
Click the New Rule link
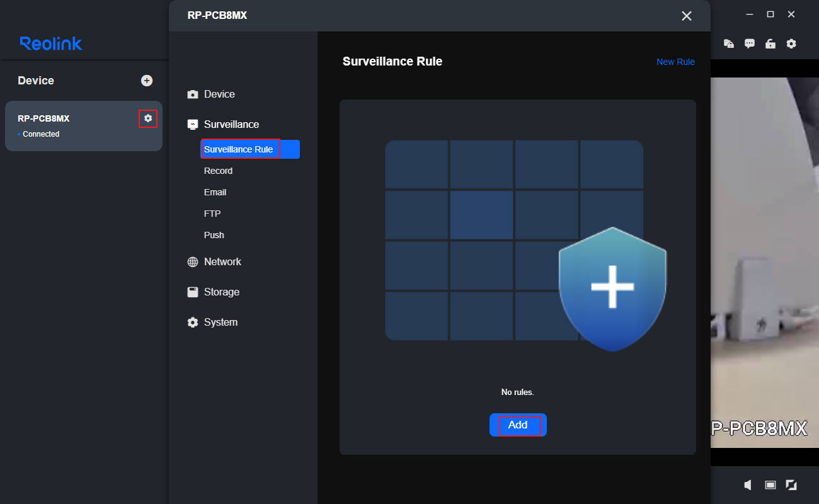click(675, 62)
